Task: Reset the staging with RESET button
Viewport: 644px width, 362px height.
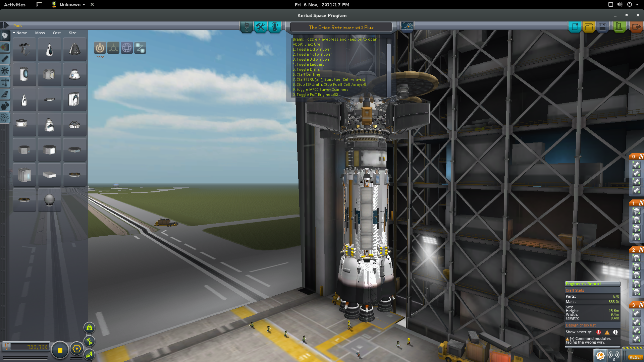Action: (635, 357)
